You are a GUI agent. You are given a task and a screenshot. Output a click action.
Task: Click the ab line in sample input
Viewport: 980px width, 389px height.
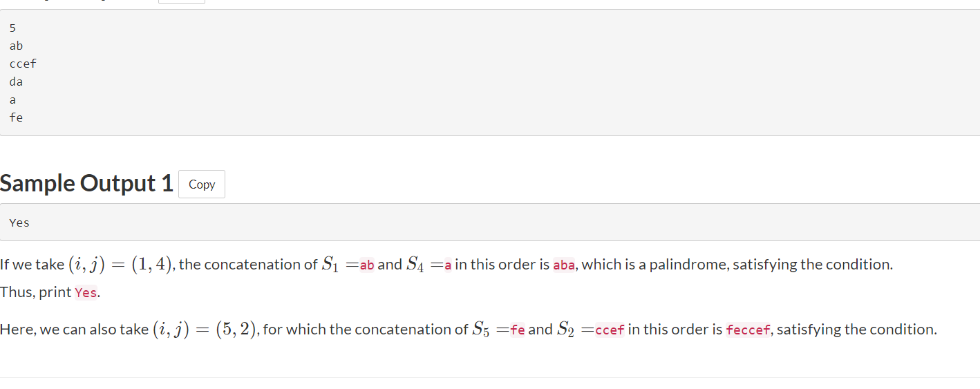(x=16, y=46)
